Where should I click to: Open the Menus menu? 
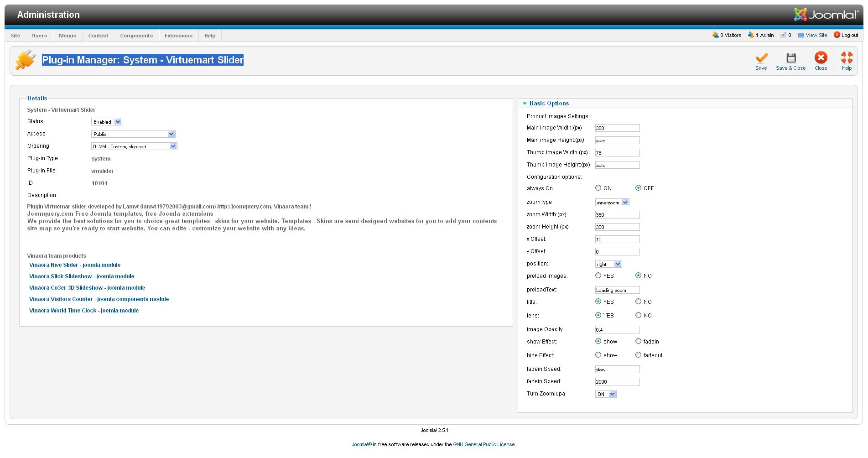pos(68,36)
